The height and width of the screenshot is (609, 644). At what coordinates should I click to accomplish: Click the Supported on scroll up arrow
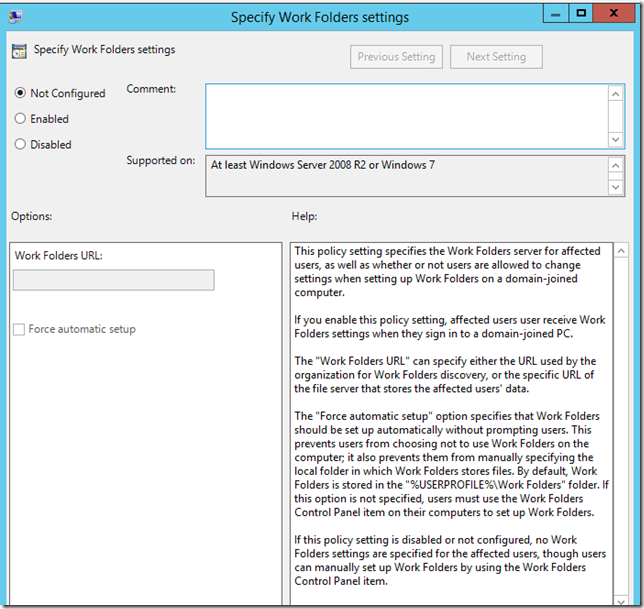(x=616, y=164)
